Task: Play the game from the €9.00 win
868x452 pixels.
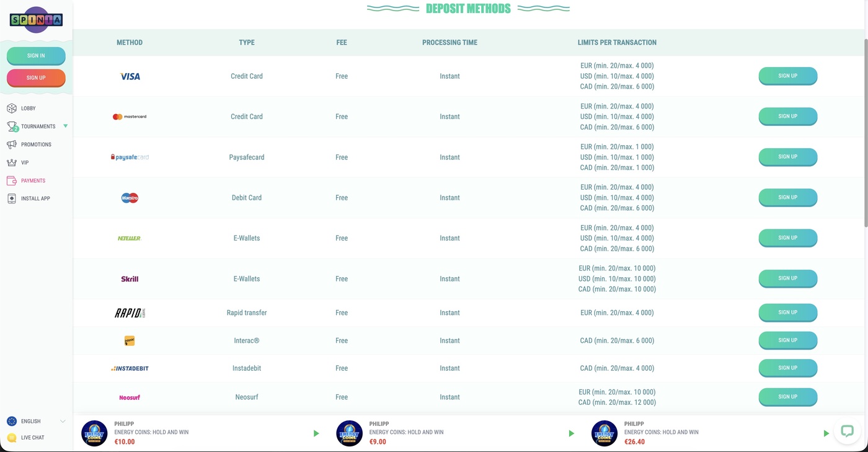Action: click(572, 433)
